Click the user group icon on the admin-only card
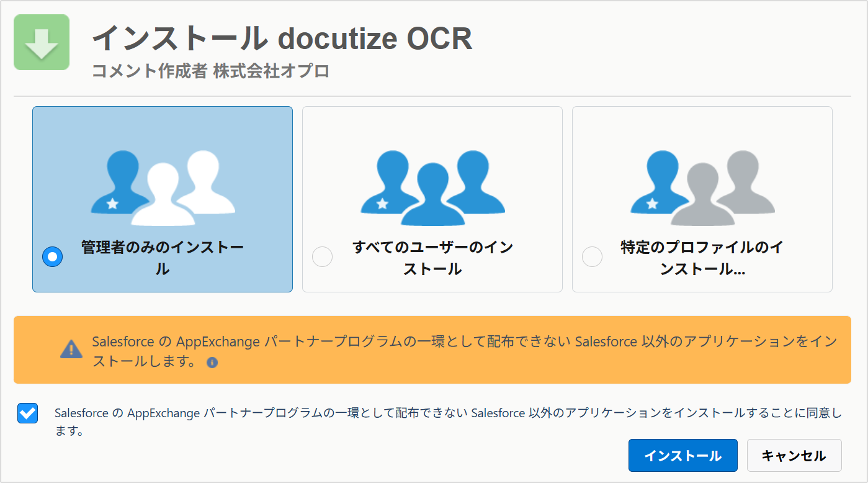This screenshot has height=483, width=868. click(162, 186)
